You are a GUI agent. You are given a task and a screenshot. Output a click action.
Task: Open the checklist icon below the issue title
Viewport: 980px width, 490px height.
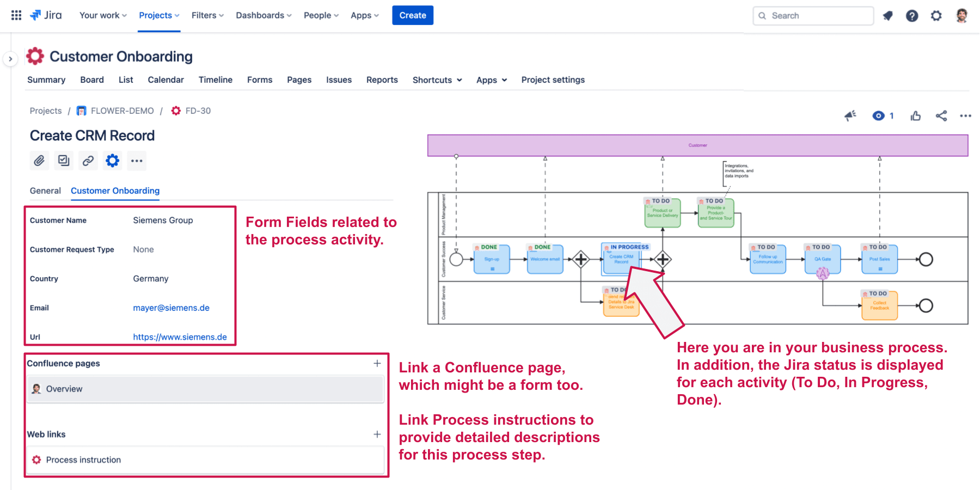tap(63, 161)
